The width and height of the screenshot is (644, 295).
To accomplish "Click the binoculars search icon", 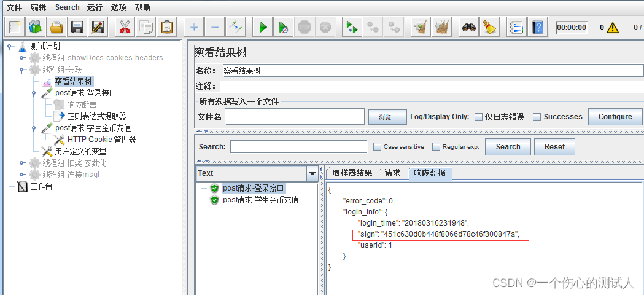I will [468, 28].
